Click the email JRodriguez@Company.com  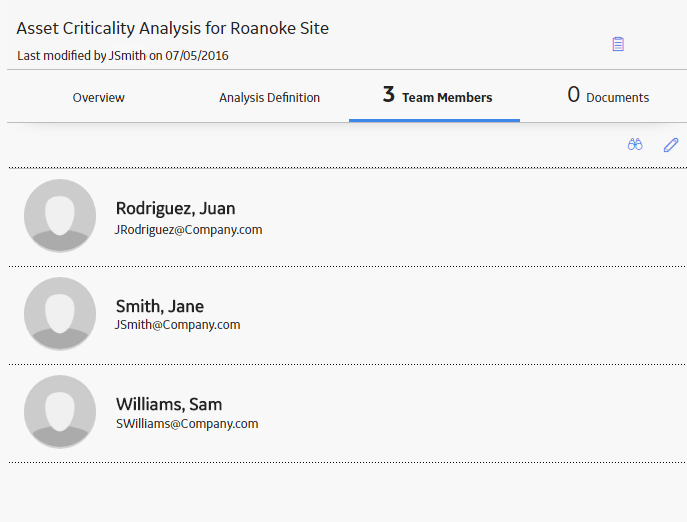tap(188, 230)
